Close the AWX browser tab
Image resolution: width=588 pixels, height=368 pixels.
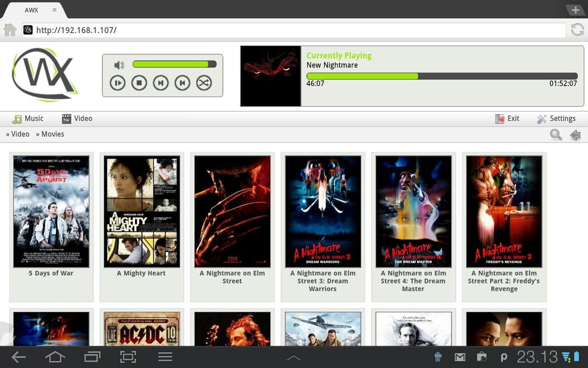pos(55,10)
